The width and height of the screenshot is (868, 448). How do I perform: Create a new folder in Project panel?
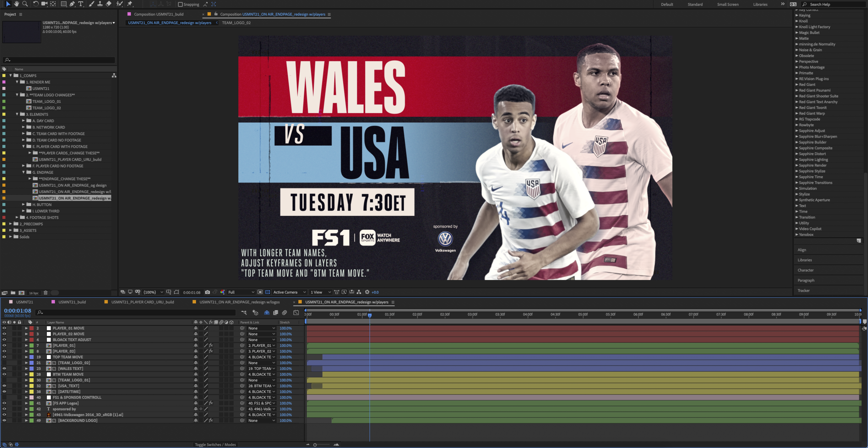point(13,293)
